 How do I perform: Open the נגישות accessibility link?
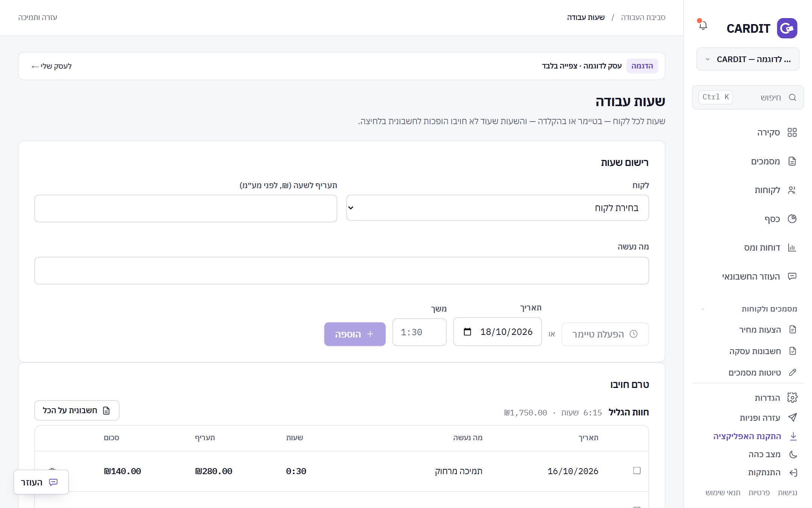787,493
